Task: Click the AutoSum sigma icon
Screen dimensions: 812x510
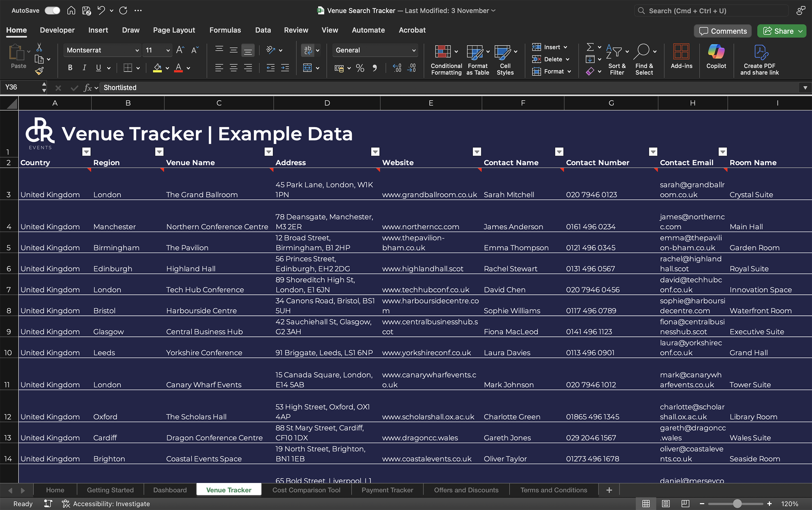Action: [590, 47]
